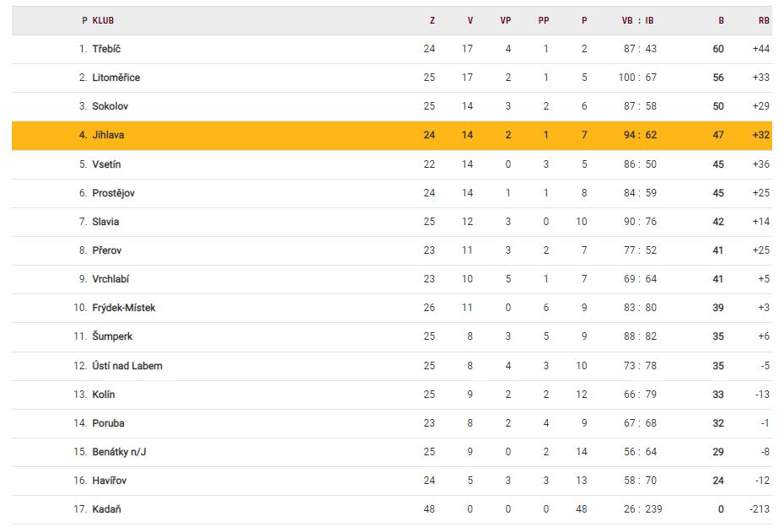Open the Vsetín club entry
Screen dimensions: 784x532
(x=106, y=164)
